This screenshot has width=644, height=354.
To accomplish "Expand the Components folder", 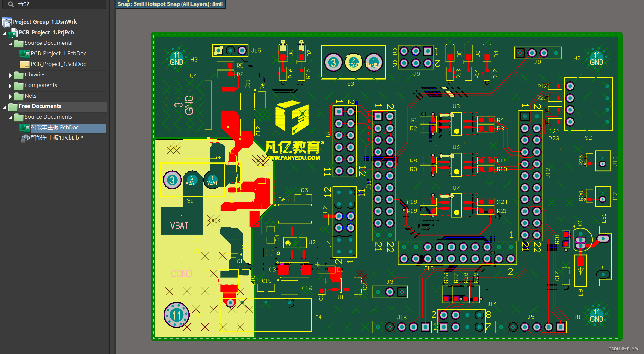I will pos(10,86).
